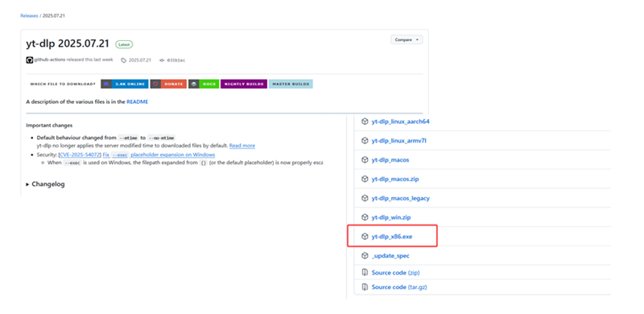Download Source code (zip)
644x314 pixels.
(x=395, y=272)
